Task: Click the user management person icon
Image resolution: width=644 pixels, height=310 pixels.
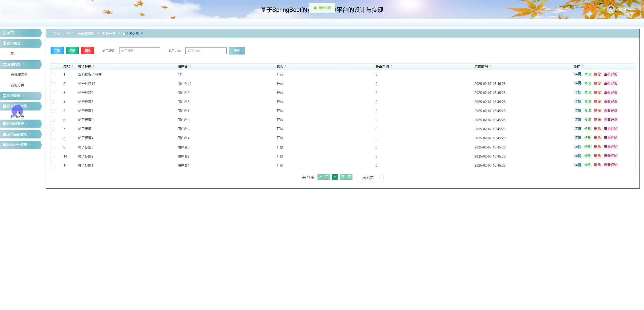Action: tap(5, 43)
